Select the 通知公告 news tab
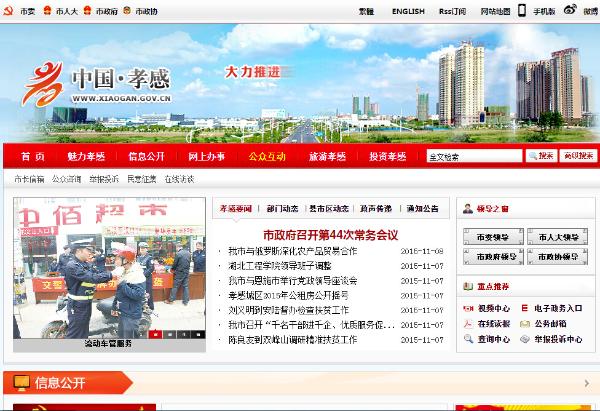Image resolution: width=600 pixels, height=411 pixels. [422, 209]
